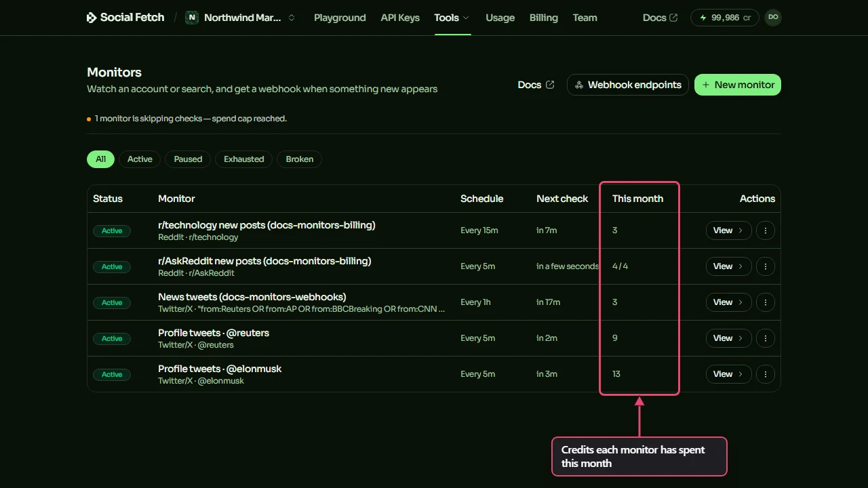This screenshot has height=488, width=868.
Task: View the r/technology new posts monitor
Action: pyautogui.click(x=728, y=230)
